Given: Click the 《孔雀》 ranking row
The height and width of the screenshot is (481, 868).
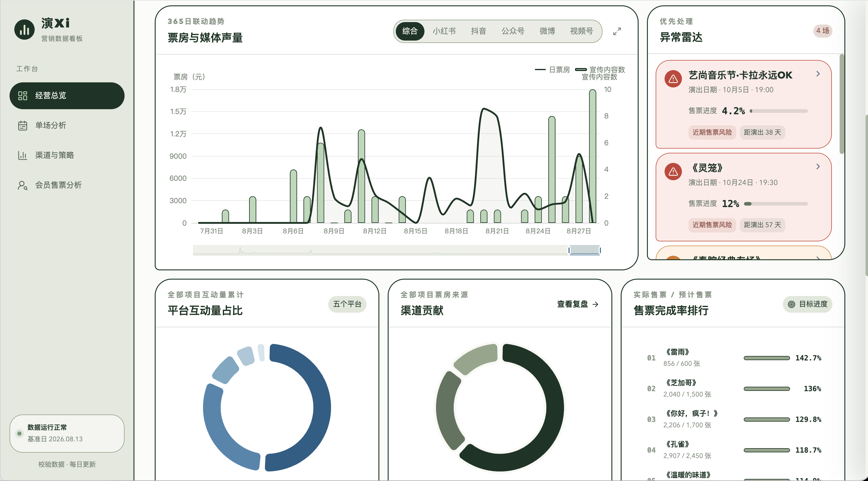Looking at the screenshot, I should click(734, 450).
